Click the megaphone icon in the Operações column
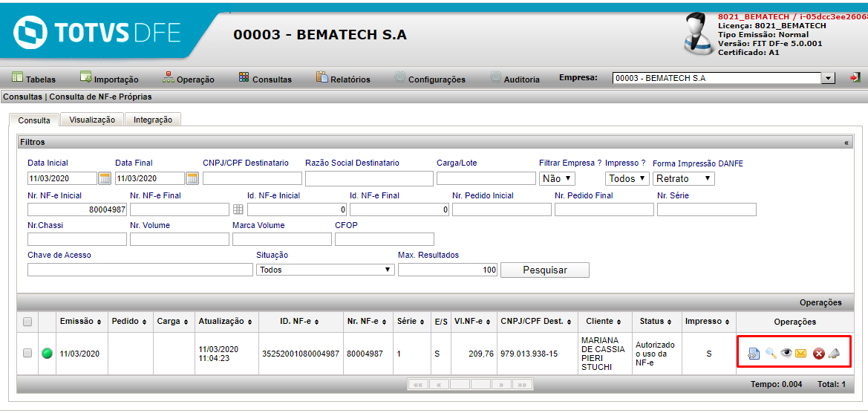The width and height of the screenshot is (868, 416). click(835, 354)
